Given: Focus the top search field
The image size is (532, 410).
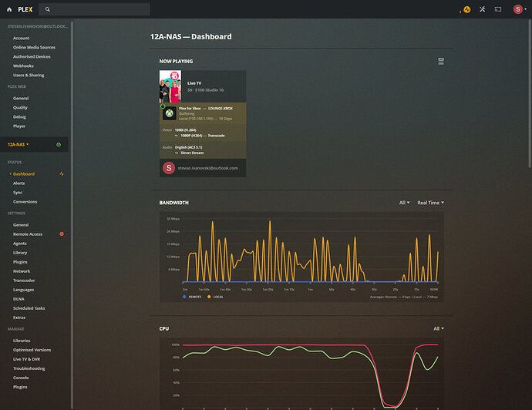Looking at the screenshot, I should pyautogui.click(x=94, y=9).
